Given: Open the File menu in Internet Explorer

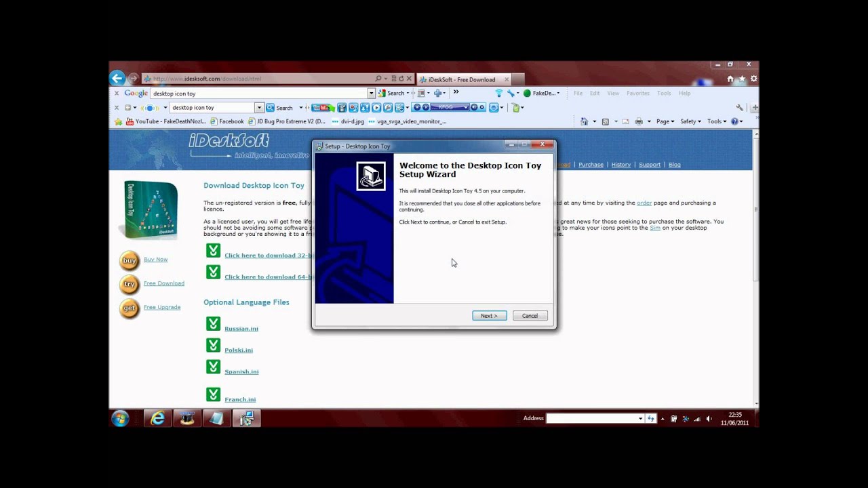Looking at the screenshot, I should click(x=577, y=93).
